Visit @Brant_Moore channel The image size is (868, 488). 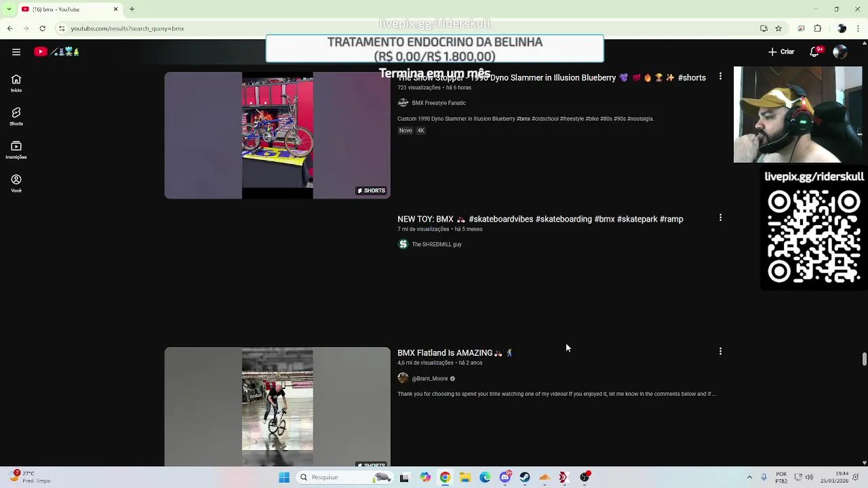(x=430, y=379)
